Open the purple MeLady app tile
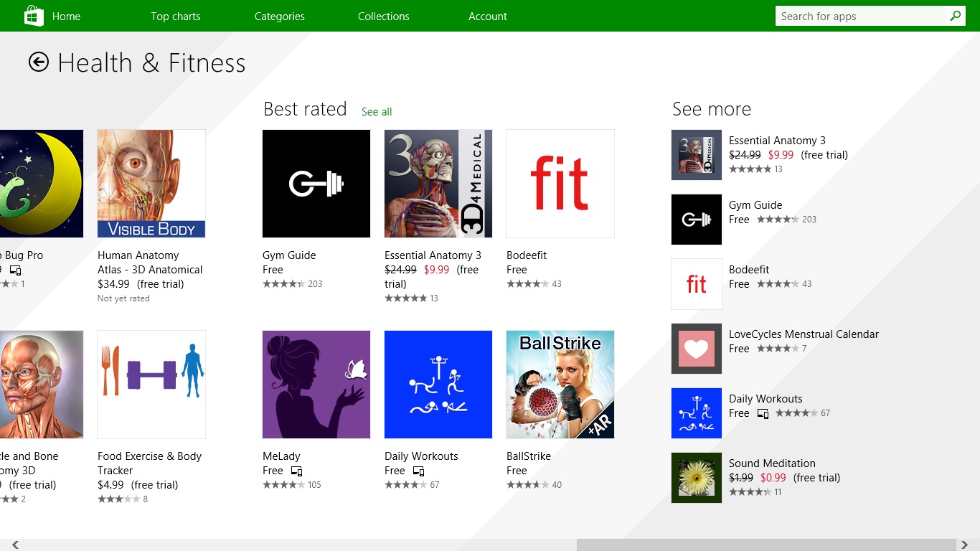The image size is (980, 551). tap(316, 385)
